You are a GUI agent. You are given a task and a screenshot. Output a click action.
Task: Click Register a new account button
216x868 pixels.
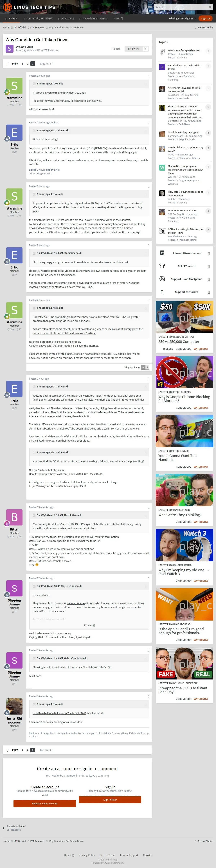45,804
